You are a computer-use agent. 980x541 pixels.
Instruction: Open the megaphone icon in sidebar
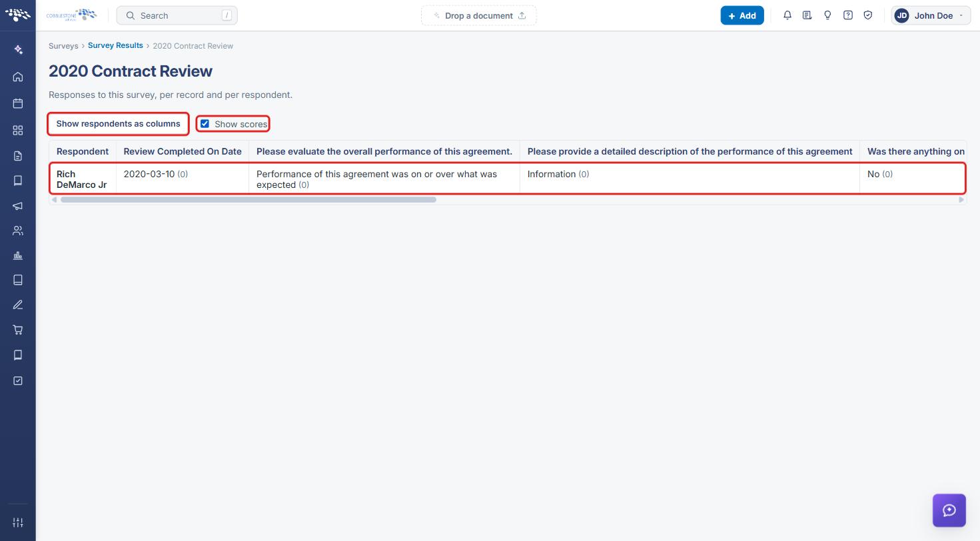coord(18,206)
